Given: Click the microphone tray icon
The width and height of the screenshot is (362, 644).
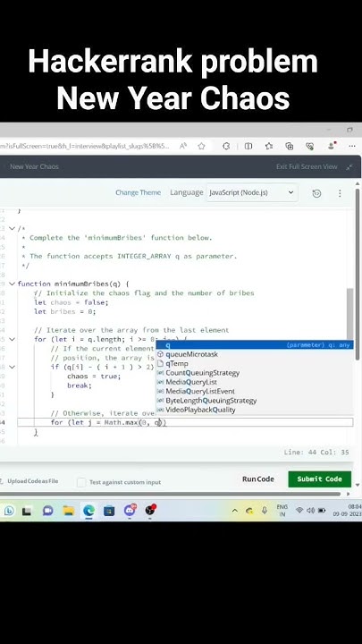Looking at the screenshot, I should coord(265,511).
